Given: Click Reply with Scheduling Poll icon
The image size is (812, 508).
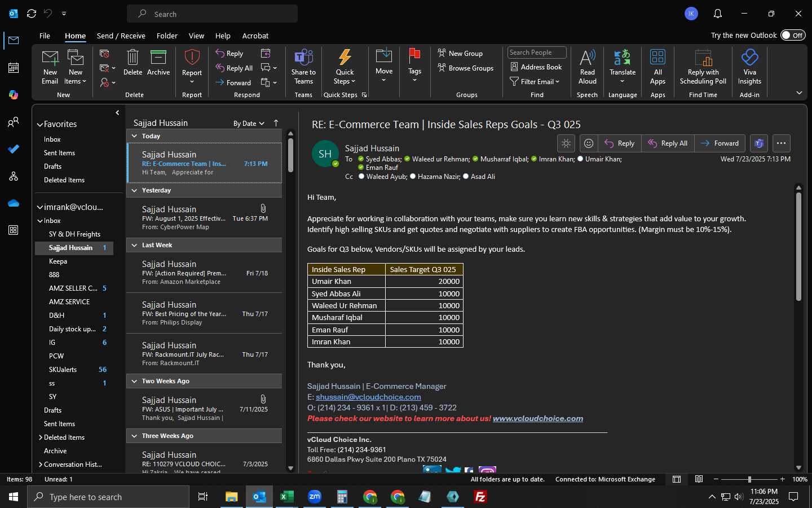Looking at the screenshot, I should click(703, 58).
